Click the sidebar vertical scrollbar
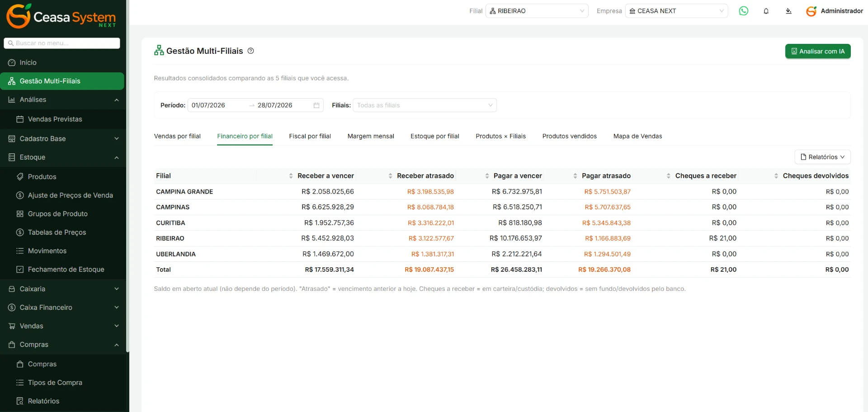This screenshot has width=868, height=412. [127, 176]
